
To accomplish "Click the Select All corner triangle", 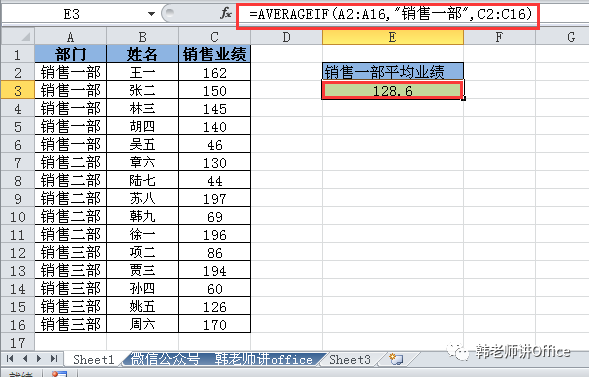I will [x=18, y=37].
